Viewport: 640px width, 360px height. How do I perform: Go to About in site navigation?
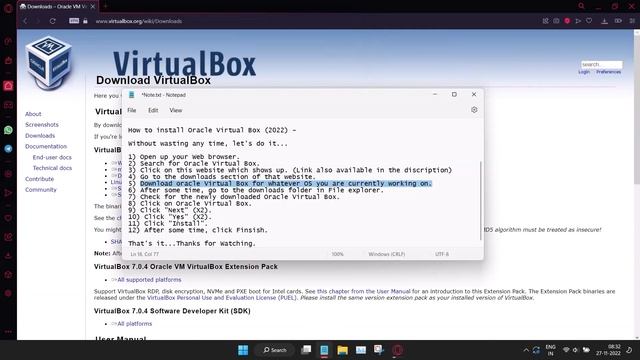pyautogui.click(x=33, y=114)
